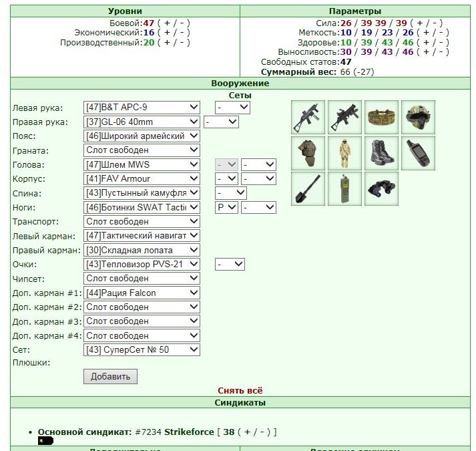Click the FAV Armour vest icon
The image size is (476, 451).
pos(308,153)
